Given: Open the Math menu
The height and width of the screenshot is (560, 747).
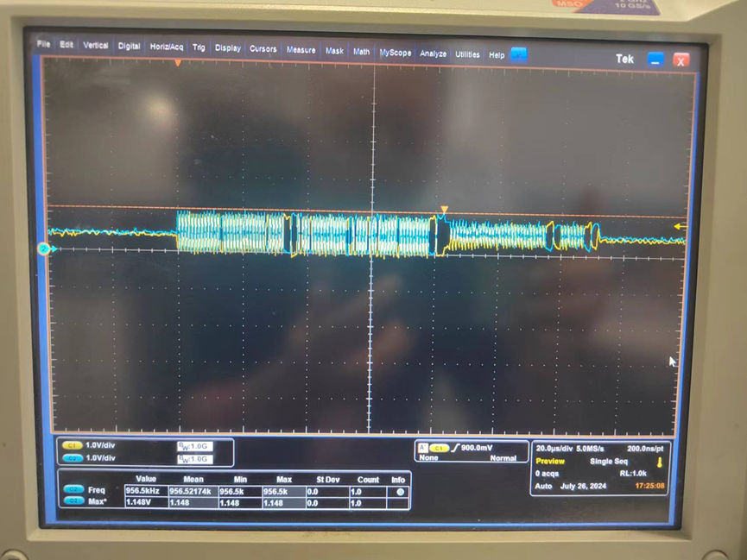Looking at the screenshot, I should [x=361, y=51].
